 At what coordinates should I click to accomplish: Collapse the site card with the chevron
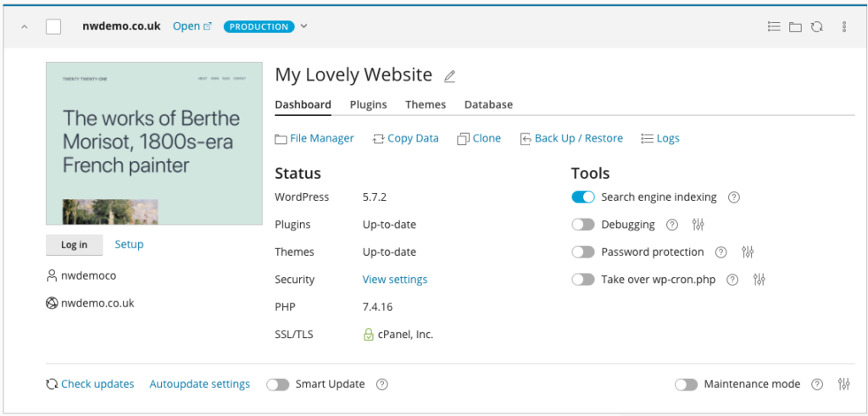click(x=25, y=26)
